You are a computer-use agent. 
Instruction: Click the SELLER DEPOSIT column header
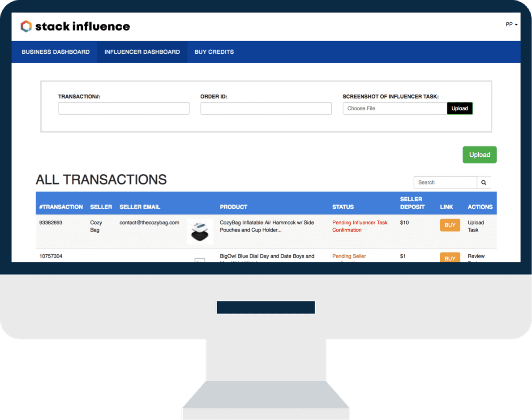(x=412, y=203)
